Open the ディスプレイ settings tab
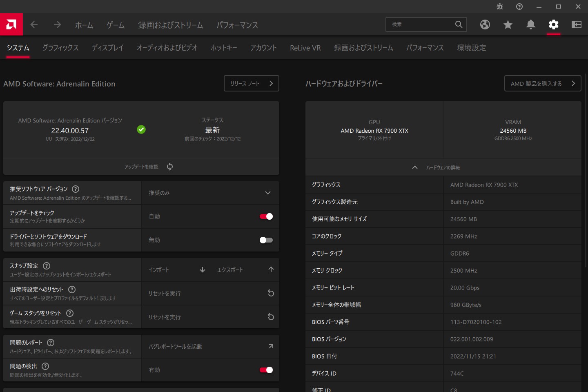 coord(107,48)
